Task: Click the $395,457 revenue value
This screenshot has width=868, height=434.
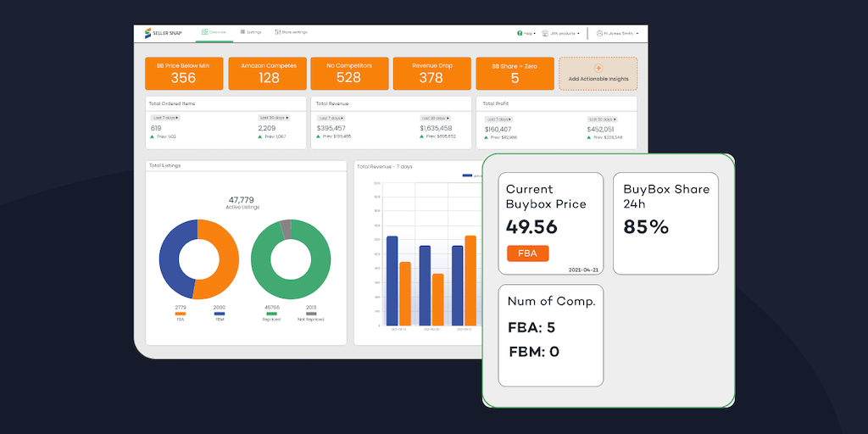Action: click(x=331, y=128)
